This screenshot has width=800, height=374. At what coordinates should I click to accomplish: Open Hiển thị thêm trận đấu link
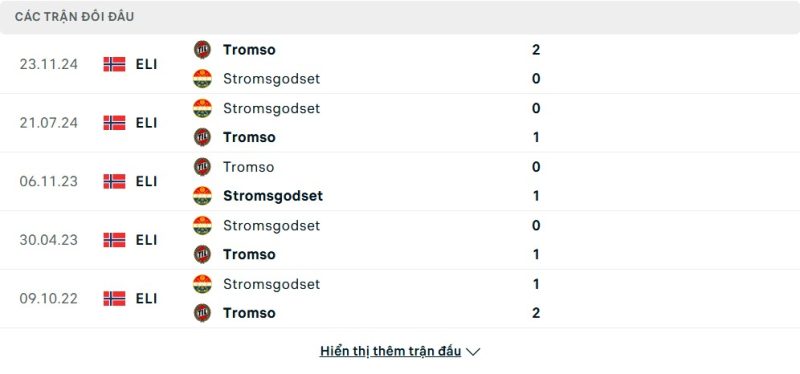390,351
